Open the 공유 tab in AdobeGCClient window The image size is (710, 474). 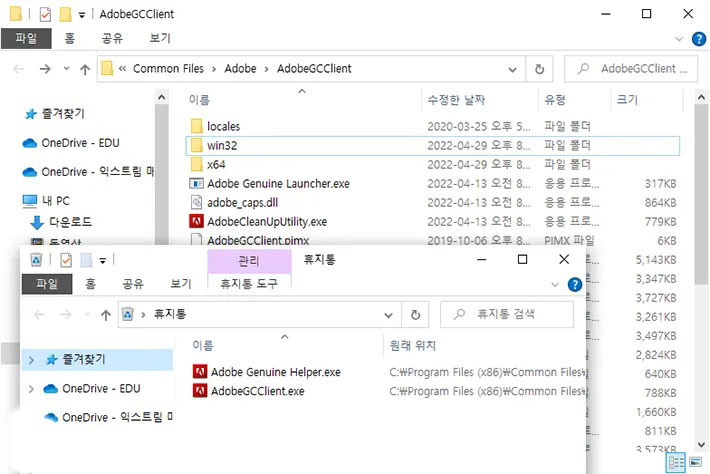112,38
